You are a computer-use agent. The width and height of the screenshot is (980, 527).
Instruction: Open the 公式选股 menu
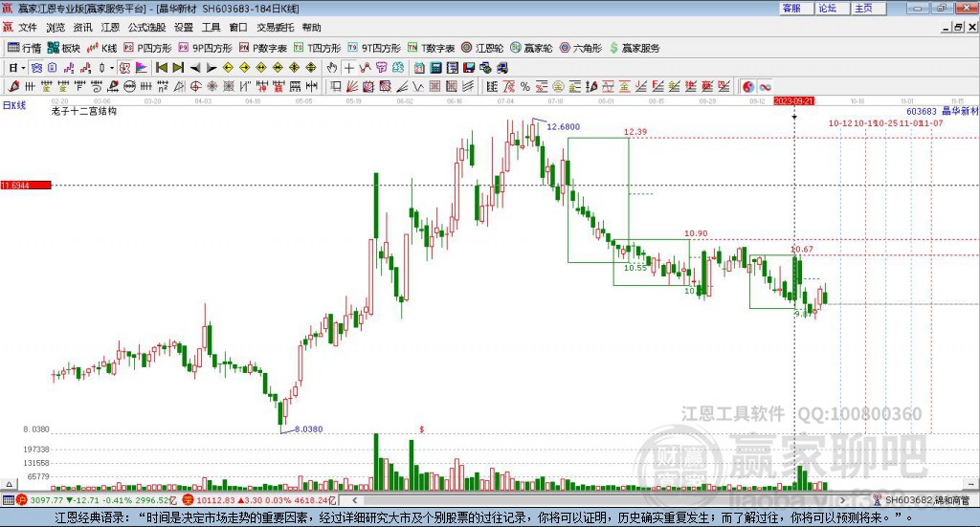click(146, 28)
